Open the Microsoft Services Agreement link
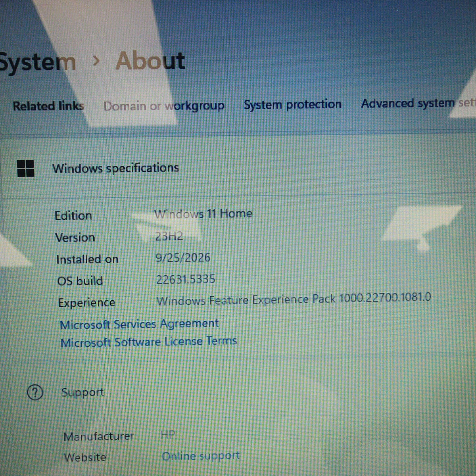Screen dimensions: 476x476 pos(139,324)
